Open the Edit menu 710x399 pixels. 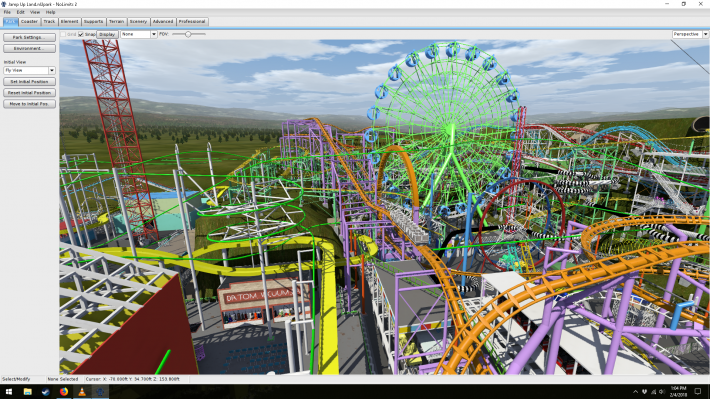pyautogui.click(x=21, y=12)
